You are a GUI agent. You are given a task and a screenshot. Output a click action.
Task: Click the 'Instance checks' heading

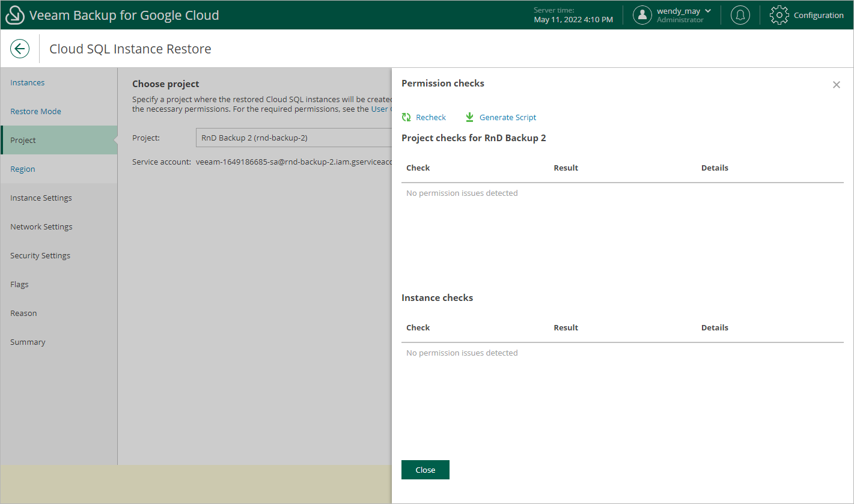[437, 297]
